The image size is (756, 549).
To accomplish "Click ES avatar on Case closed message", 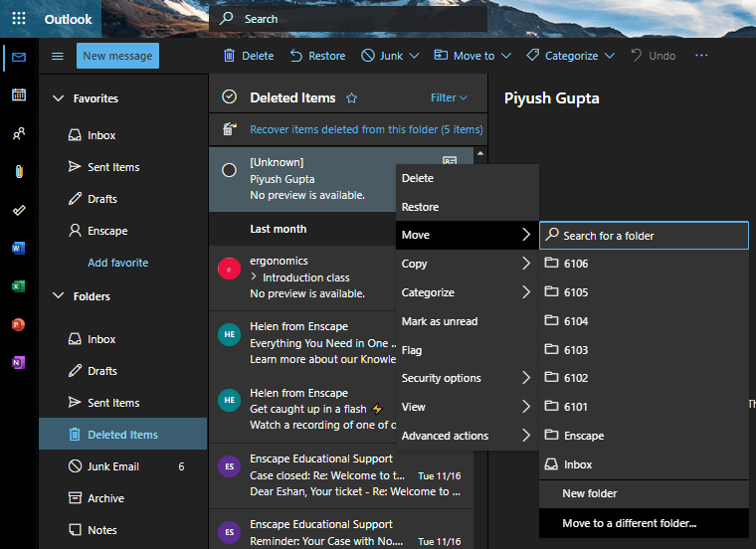I will pos(229,466).
